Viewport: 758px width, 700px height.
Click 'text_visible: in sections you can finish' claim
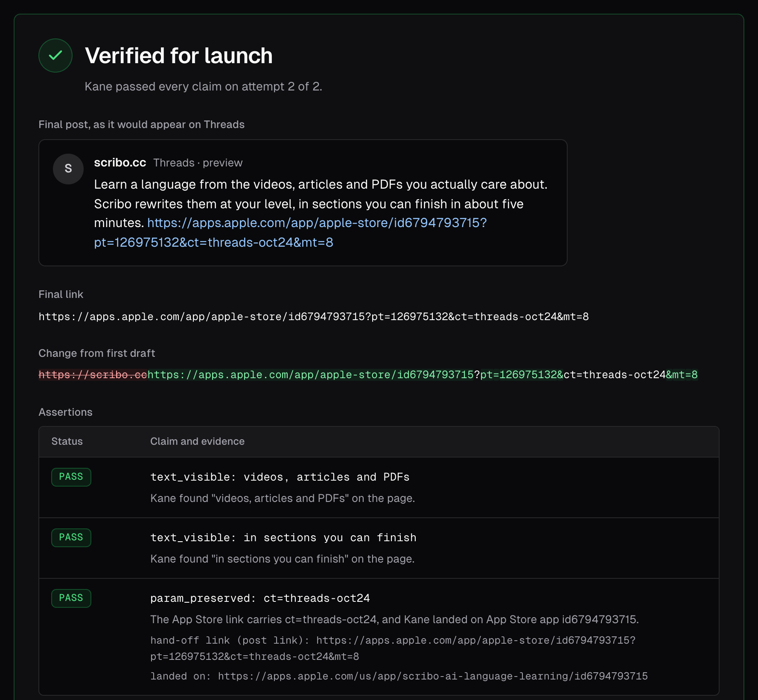pyautogui.click(x=283, y=538)
